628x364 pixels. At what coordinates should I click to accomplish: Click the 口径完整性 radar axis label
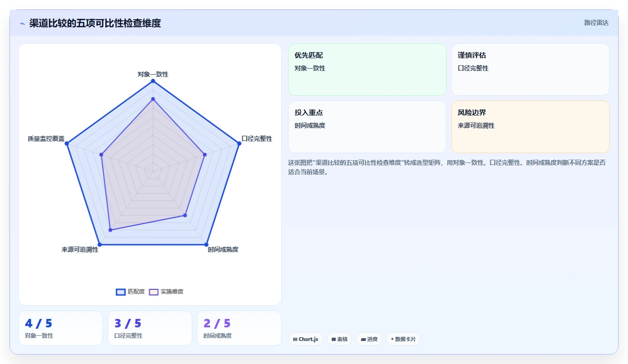tap(257, 139)
